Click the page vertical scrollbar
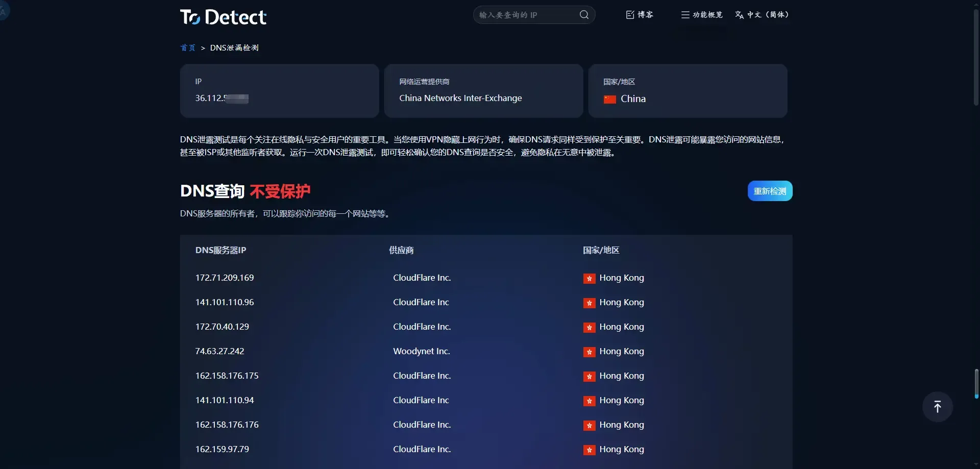This screenshot has height=469, width=980. coord(976,235)
